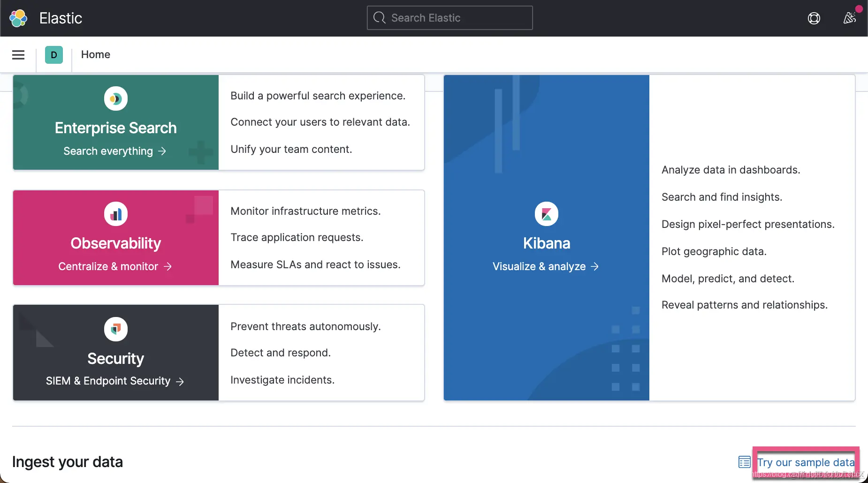Select text Search and find insights

(x=722, y=197)
